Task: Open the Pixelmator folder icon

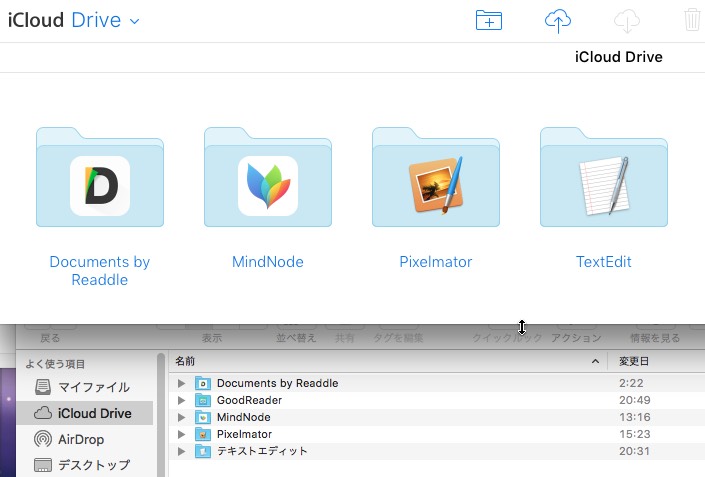Action: pyautogui.click(x=436, y=177)
